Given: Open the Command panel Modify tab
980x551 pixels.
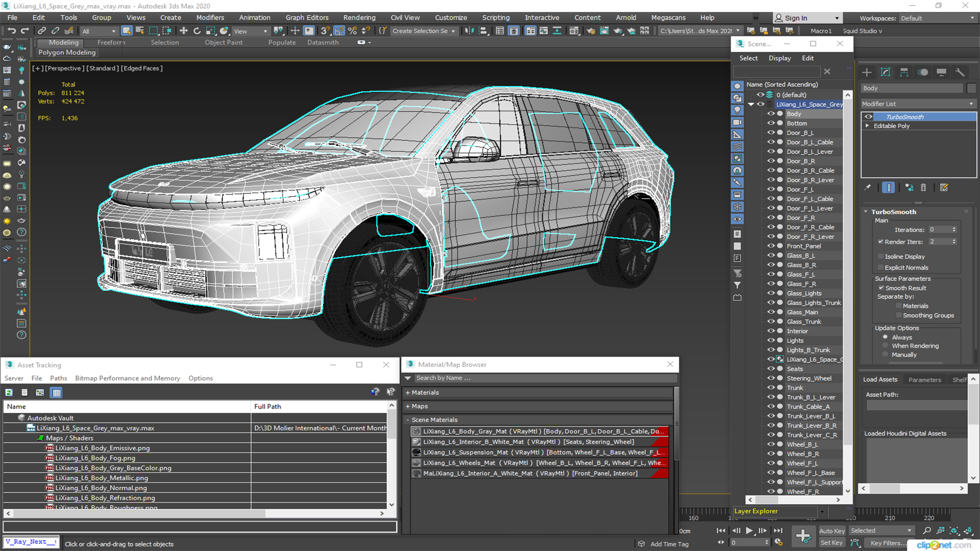Looking at the screenshot, I should tap(886, 72).
